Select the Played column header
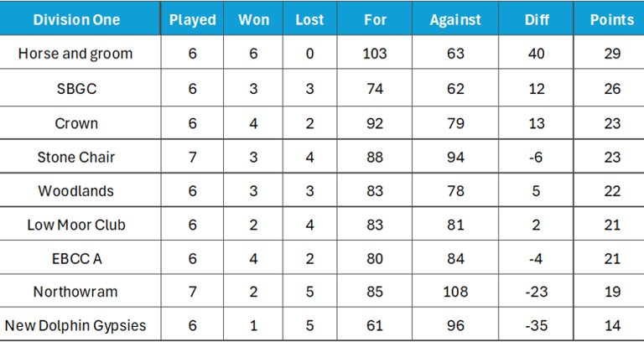The height and width of the screenshot is (342, 644). (192, 19)
